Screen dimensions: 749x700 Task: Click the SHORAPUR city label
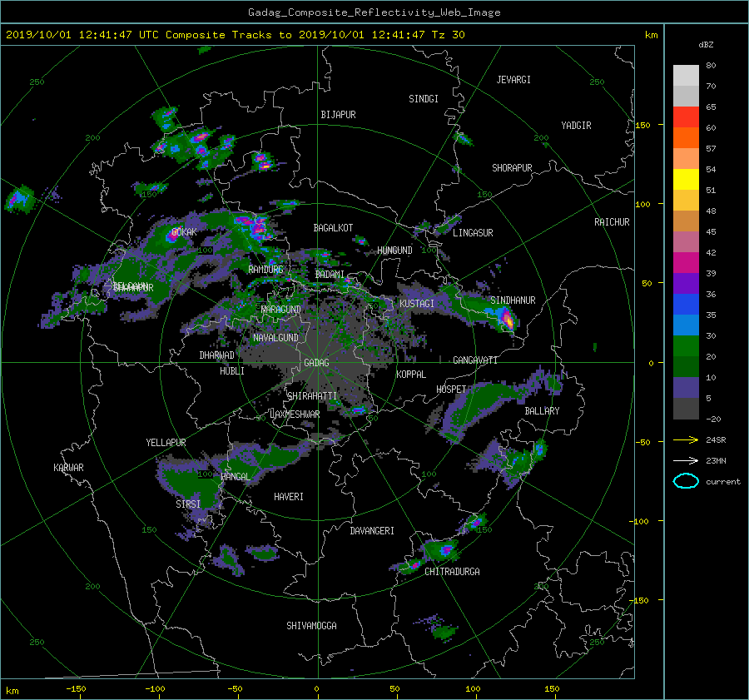(512, 167)
